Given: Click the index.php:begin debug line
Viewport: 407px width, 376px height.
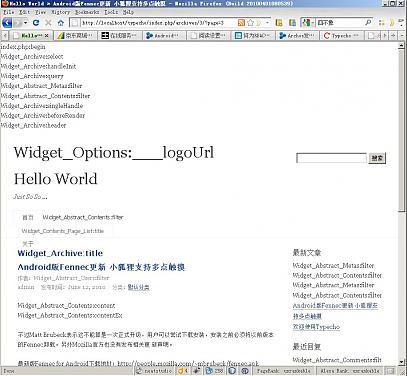Looking at the screenshot, I should (x=23, y=47).
